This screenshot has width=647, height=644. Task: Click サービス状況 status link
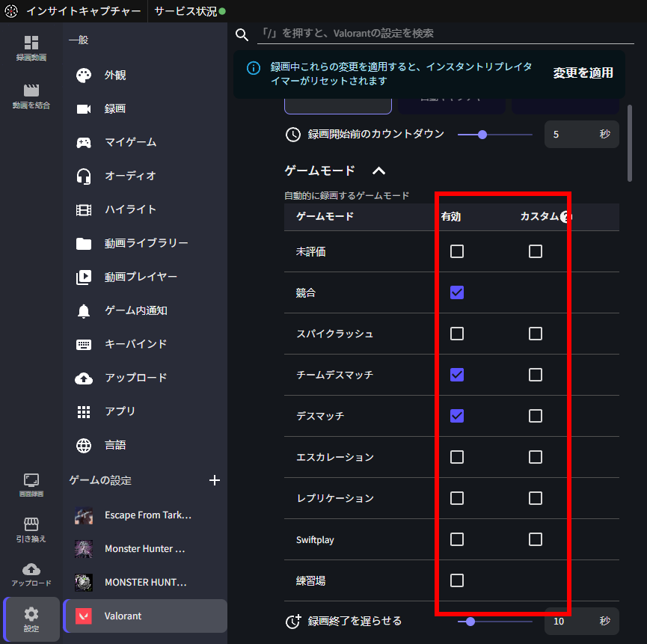[185, 11]
